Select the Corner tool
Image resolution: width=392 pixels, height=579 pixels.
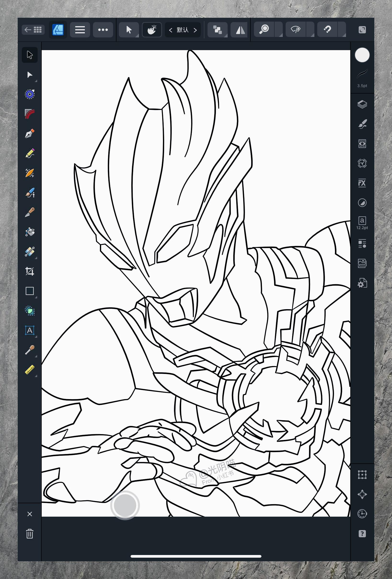pyautogui.click(x=30, y=114)
